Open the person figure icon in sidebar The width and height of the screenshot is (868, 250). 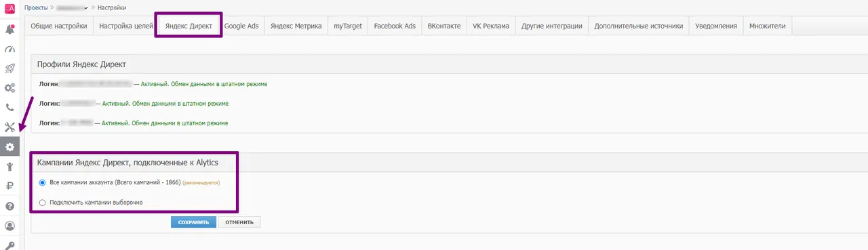click(9, 167)
